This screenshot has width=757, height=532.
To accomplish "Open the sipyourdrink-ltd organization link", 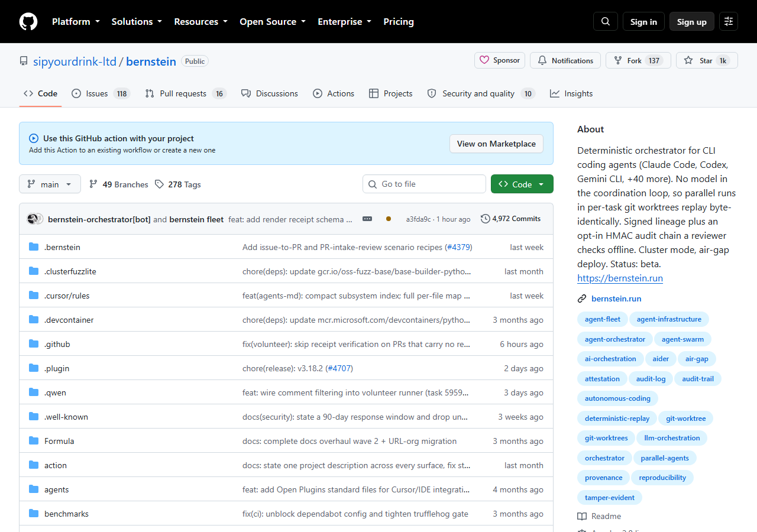I will pos(75,61).
